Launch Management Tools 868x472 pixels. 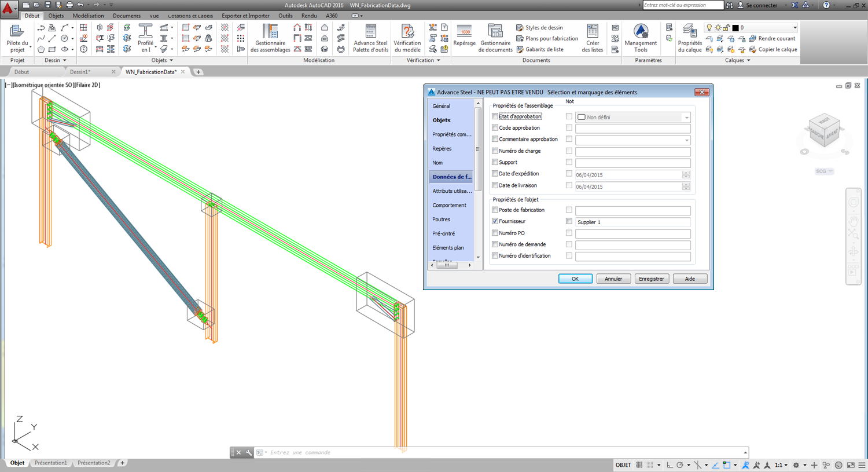pyautogui.click(x=641, y=38)
